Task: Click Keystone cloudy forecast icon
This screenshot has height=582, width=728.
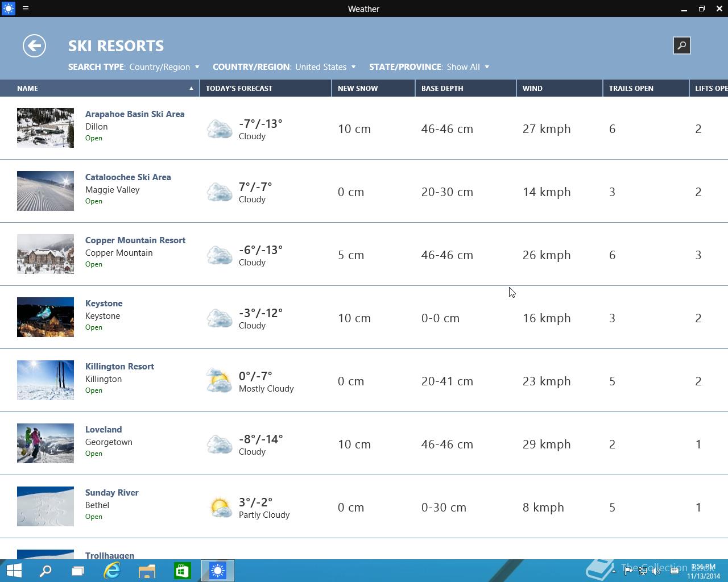Action: [219, 319]
